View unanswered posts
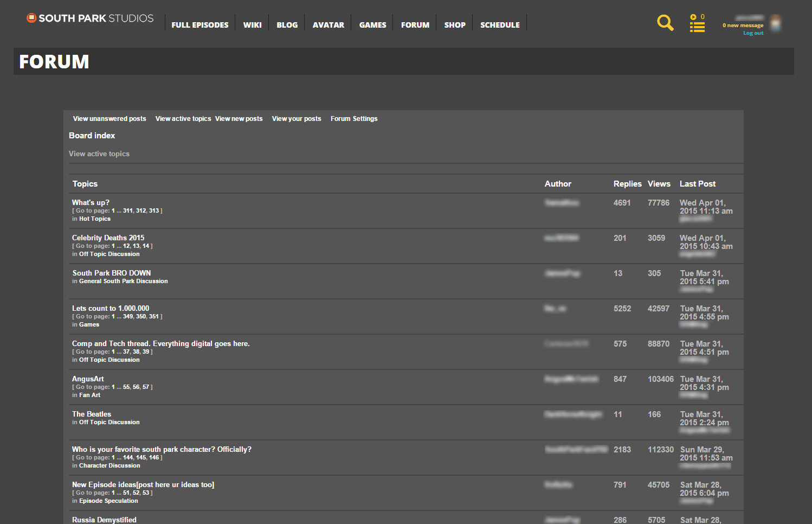This screenshot has width=812, height=524. tap(109, 119)
